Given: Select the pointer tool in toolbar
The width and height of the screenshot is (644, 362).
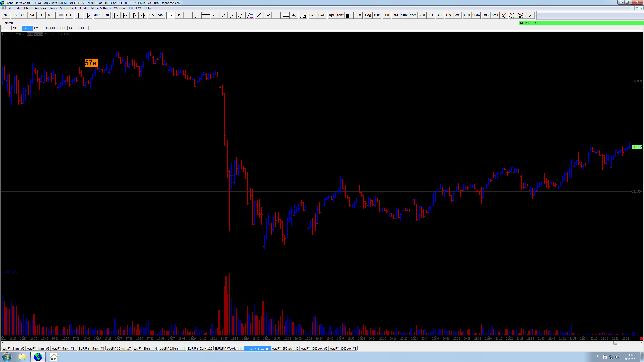Looking at the screenshot, I should (171, 15).
